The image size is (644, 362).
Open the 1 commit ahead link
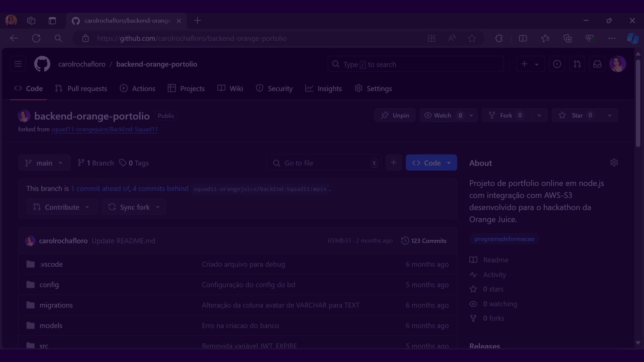(x=100, y=188)
